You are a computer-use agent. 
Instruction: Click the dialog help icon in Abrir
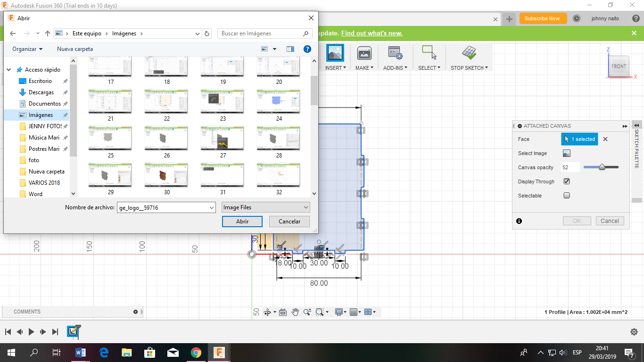pyautogui.click(x=307, y=49)
